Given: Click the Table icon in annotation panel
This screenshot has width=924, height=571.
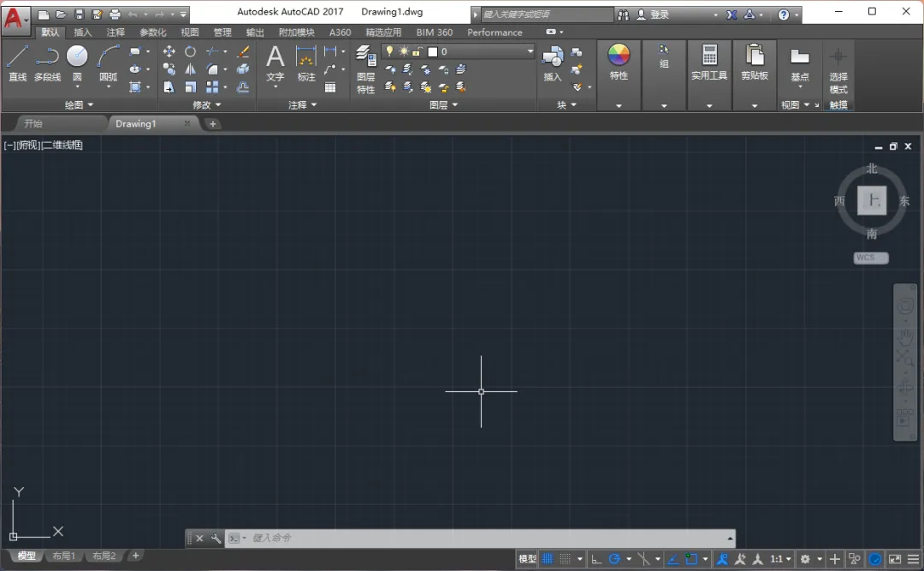Looking at the screenshot, I should [330, 87].
